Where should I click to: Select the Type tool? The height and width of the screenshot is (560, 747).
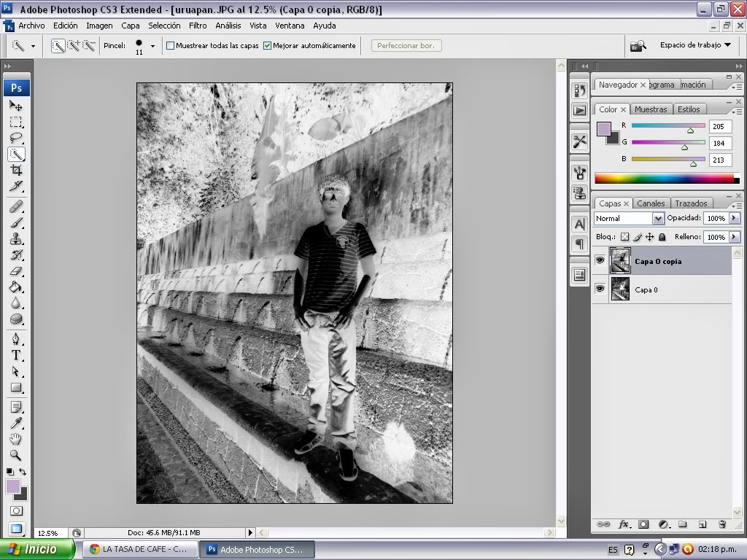coord(16,355)
